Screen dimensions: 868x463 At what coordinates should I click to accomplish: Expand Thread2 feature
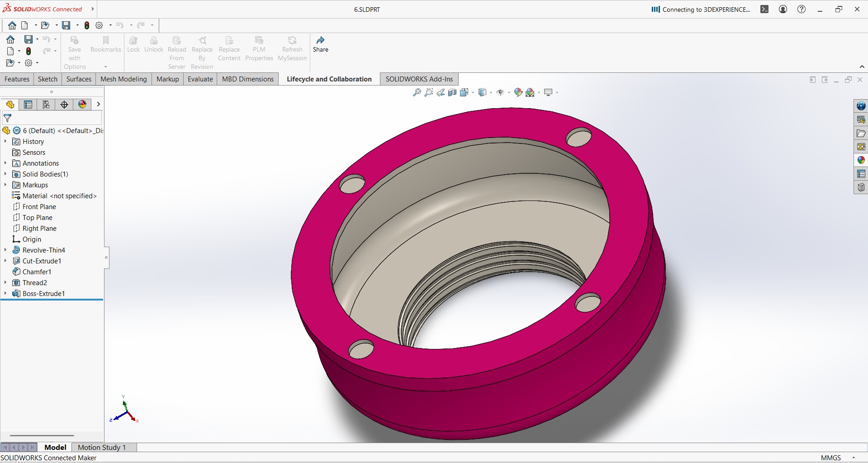5,282
